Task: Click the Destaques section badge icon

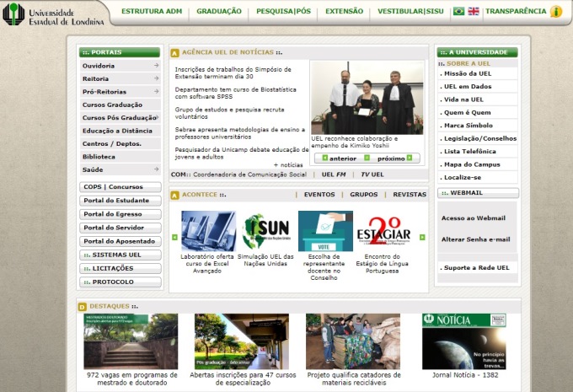Action: (83, 307)
